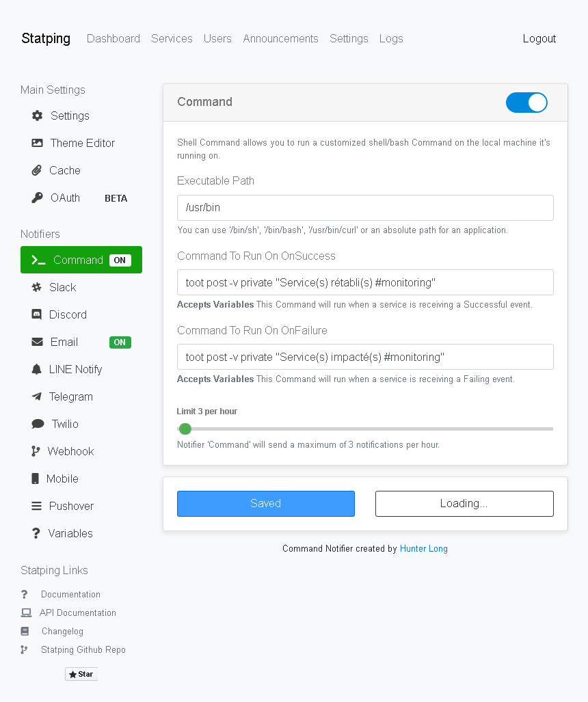
Task: Click the ON badge on Command notifier
Action: [x=120, y=260]
